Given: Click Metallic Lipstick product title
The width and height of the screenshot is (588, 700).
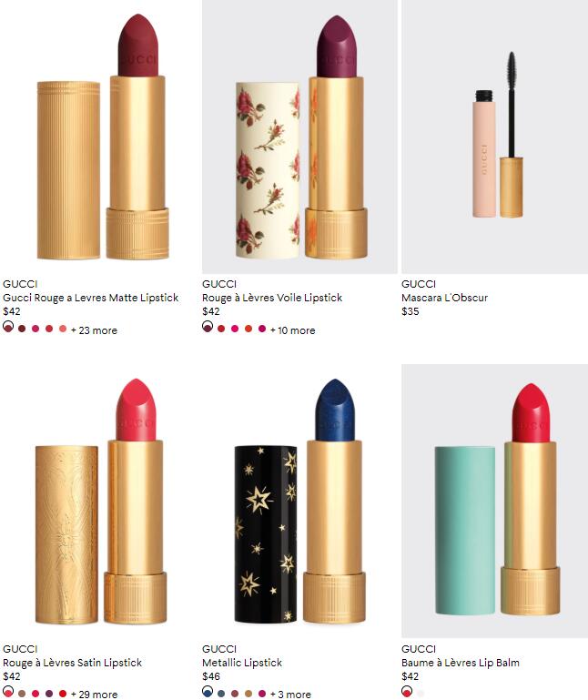Looking at the screenshot, I should click(242, 663).
